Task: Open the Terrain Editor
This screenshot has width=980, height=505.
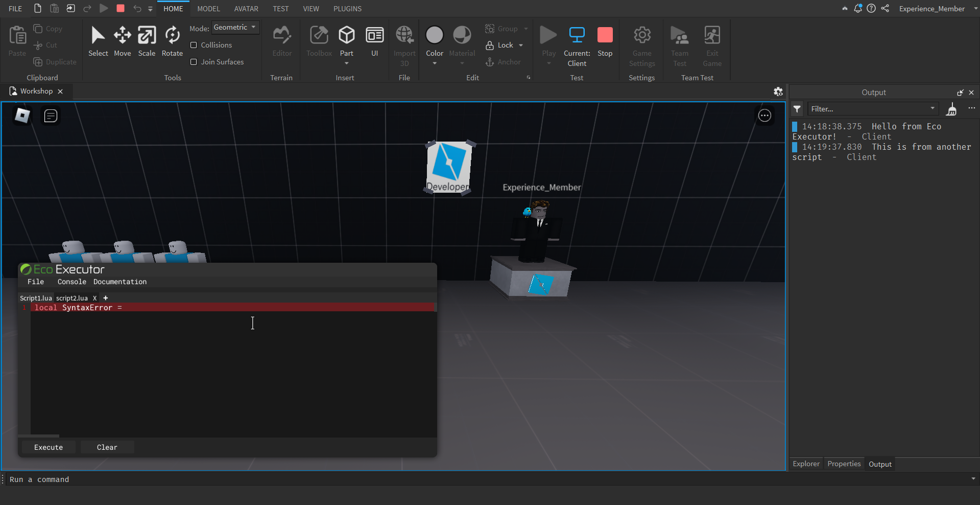Action: pyautogui.click(x=282, y=41)
